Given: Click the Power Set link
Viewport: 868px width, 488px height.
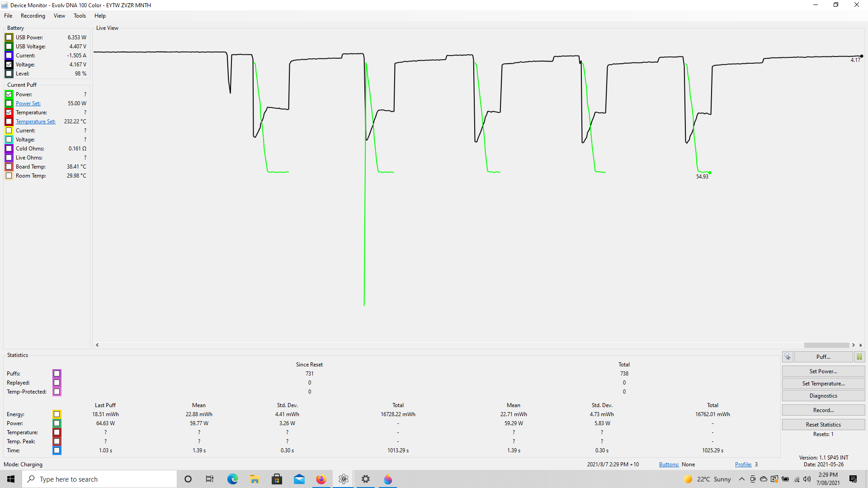Looking at the screenshot, I should click(x=28, y=103).
